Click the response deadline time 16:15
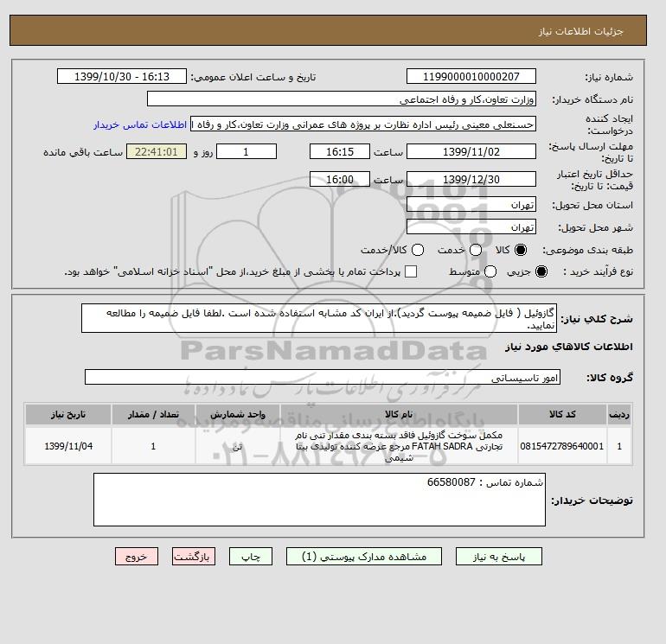 340,151
